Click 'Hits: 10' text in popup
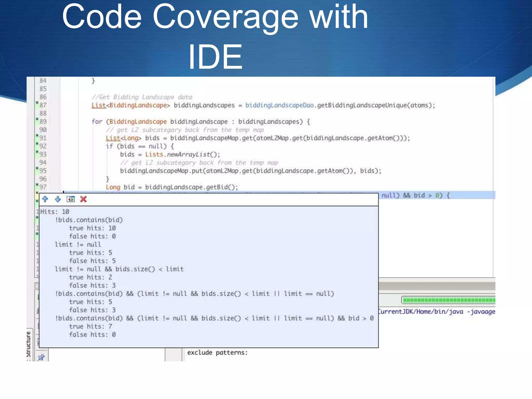The width and height of the screenshot is (532, 399). [55, 212]
